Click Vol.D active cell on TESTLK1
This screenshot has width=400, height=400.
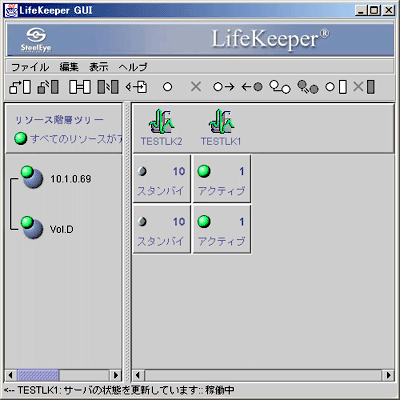coord(222,229)
